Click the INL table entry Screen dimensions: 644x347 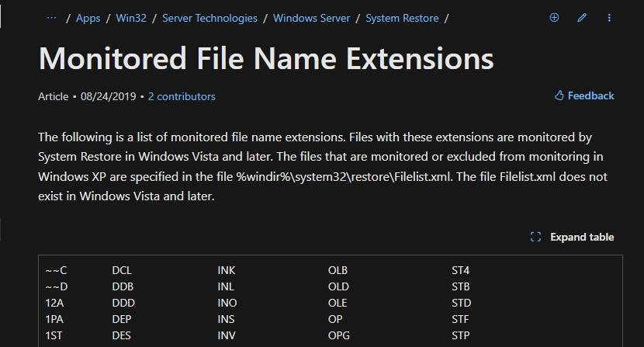click(x=226, y=286)
